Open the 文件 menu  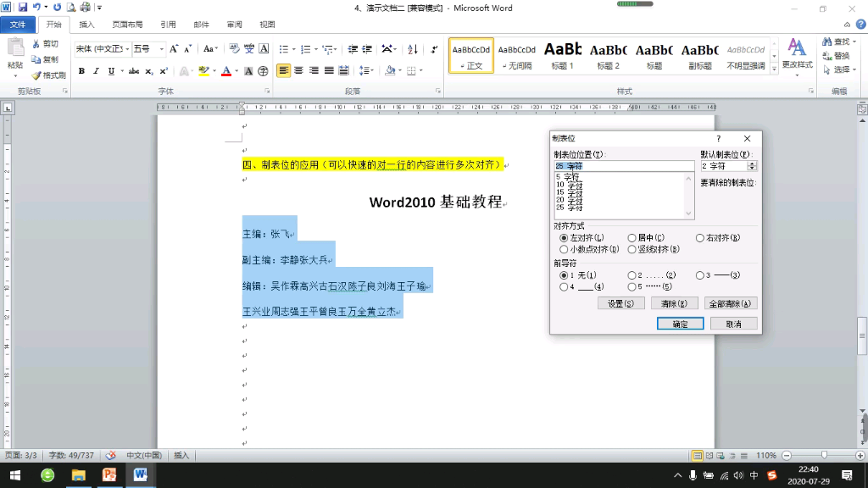tap(18, 25)
